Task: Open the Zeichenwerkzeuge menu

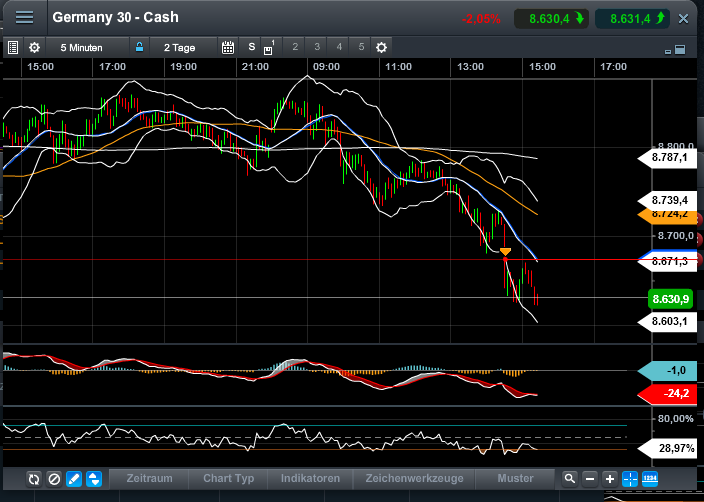Action: [x=414, y=478]
